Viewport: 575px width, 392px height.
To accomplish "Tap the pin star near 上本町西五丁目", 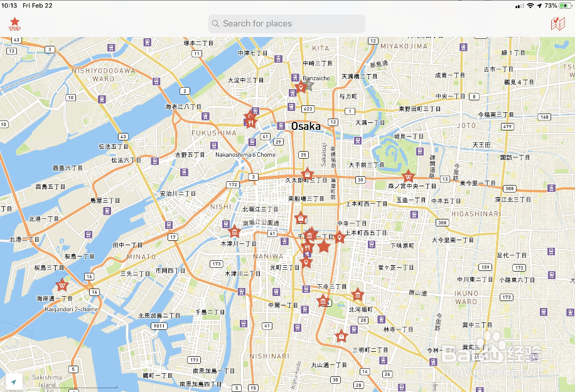I will click(x=340, y=238).
